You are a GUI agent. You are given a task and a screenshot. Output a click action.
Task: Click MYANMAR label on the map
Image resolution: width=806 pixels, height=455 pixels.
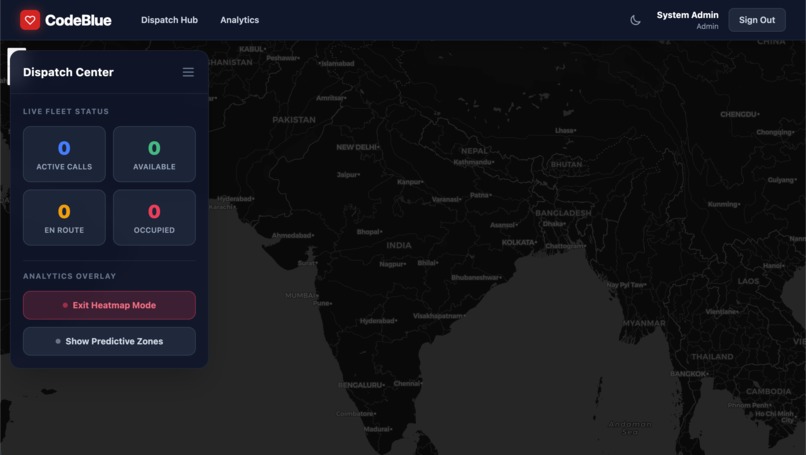tap(644, 323)
